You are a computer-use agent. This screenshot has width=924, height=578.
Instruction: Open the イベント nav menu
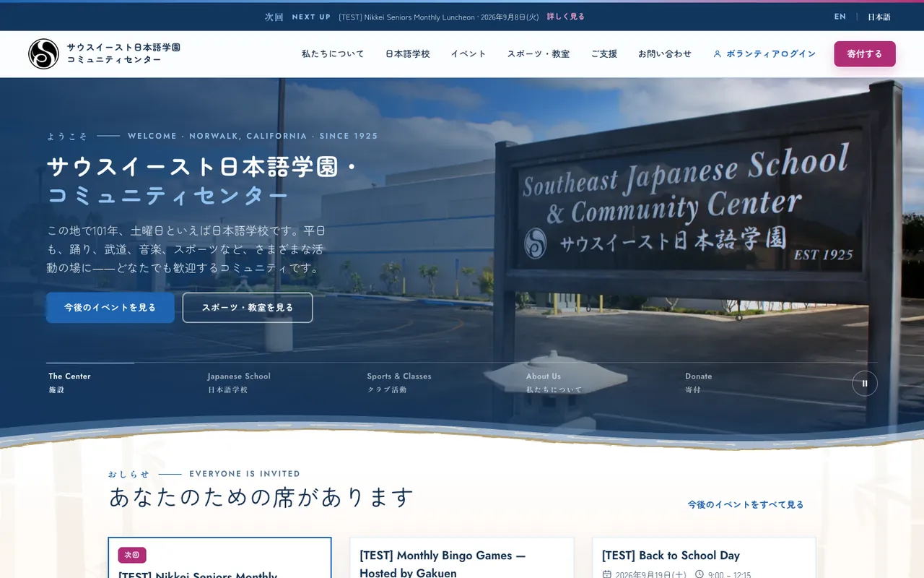tap(468, 54)
